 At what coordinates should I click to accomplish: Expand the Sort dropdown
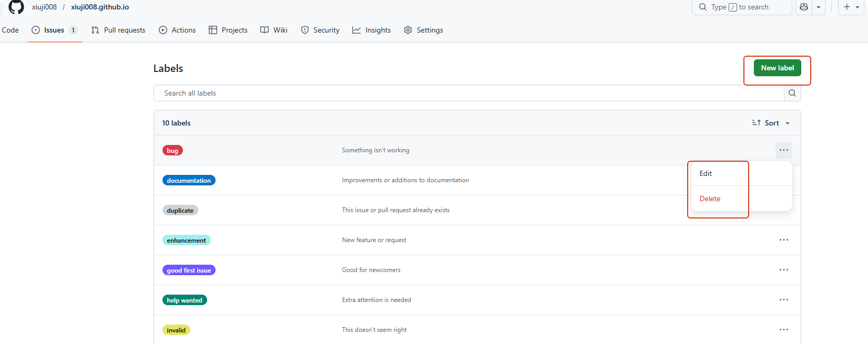[771, 123]
